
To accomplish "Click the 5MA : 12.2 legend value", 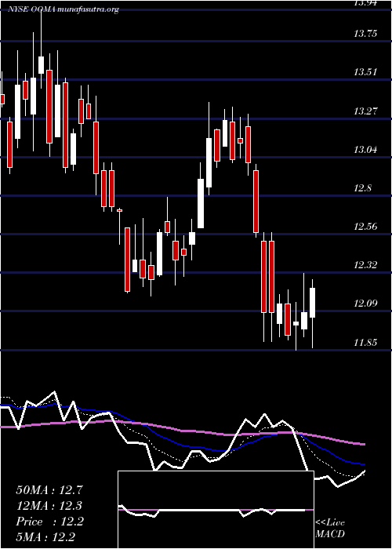I will pyautogui.click(x=46, y=536).
